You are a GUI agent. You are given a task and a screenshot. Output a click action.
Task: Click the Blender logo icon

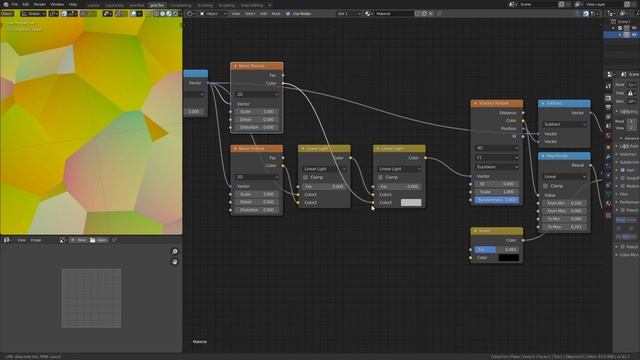tap(6, 4)
